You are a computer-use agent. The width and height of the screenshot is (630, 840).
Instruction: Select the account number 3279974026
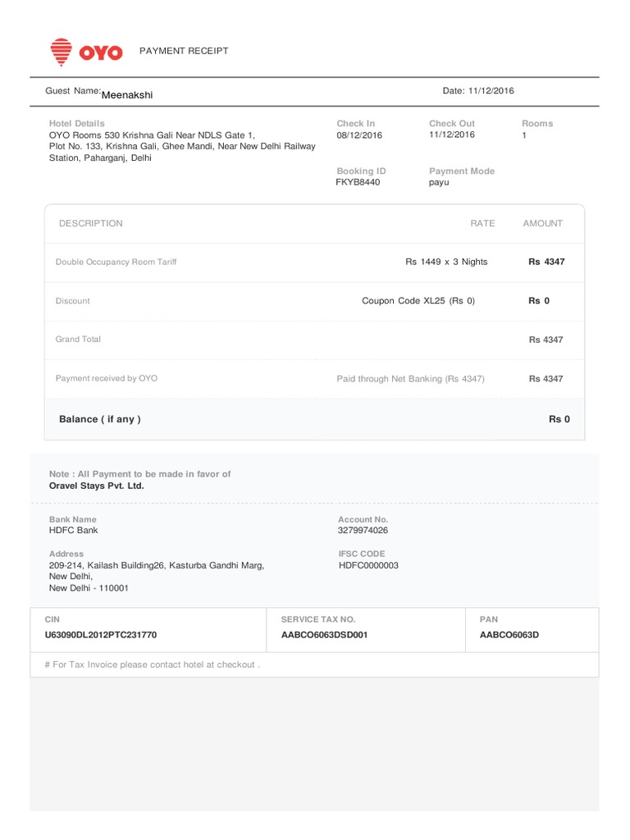[x=363, y=531]
